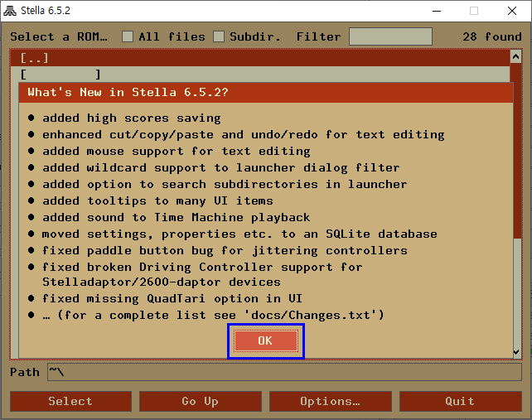Click the 'docs/Changes.txt' reference line

tap(214, 315)
